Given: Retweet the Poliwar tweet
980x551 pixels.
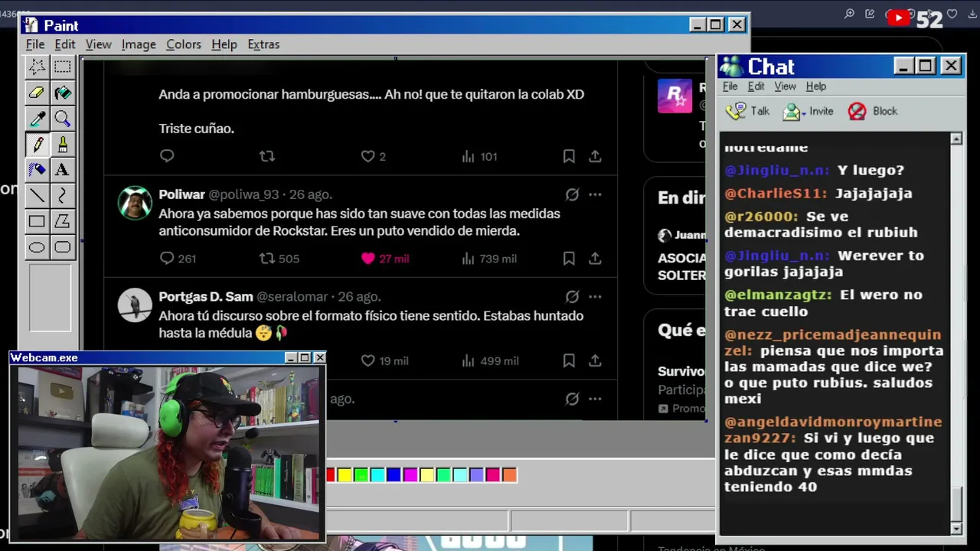Looking at the screenshot, I should click(x=267, y=259).
